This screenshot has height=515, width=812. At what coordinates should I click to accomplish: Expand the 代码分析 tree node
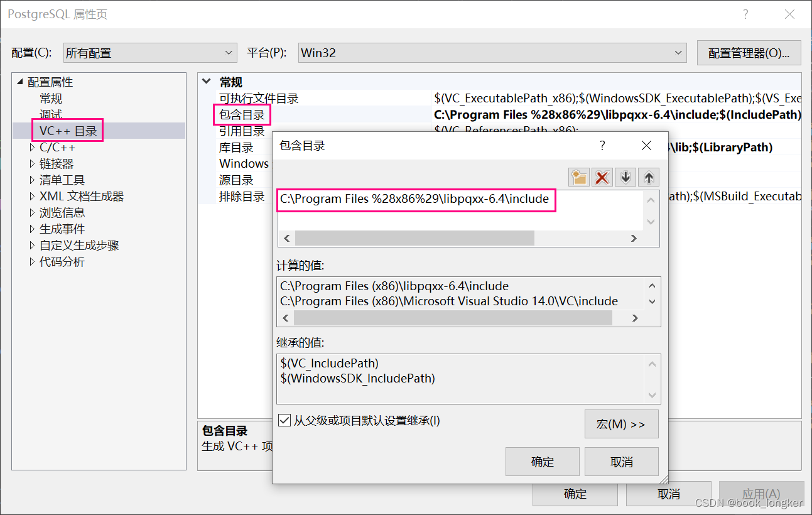(x=33, y=261)
